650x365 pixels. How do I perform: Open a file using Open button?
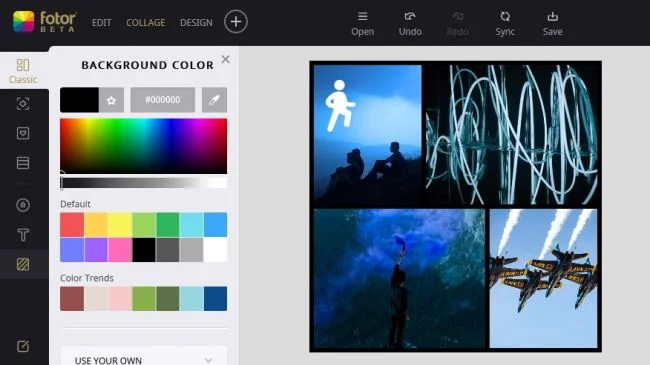tap(363, 23)
